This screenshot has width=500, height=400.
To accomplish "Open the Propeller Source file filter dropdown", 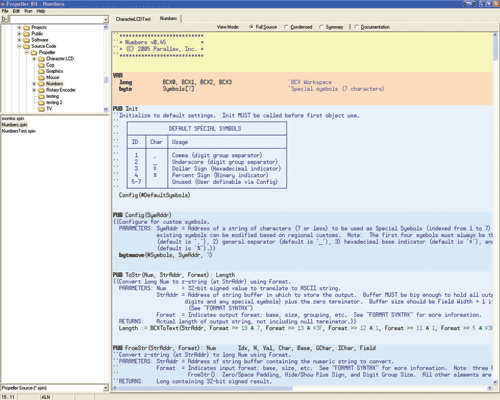I will tap(106, 388).
